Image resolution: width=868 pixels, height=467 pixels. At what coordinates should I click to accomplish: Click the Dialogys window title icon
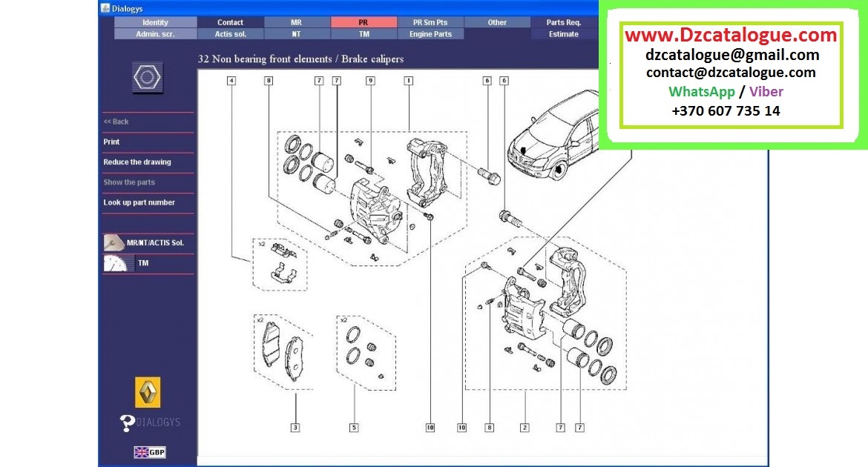click(105, 7)
